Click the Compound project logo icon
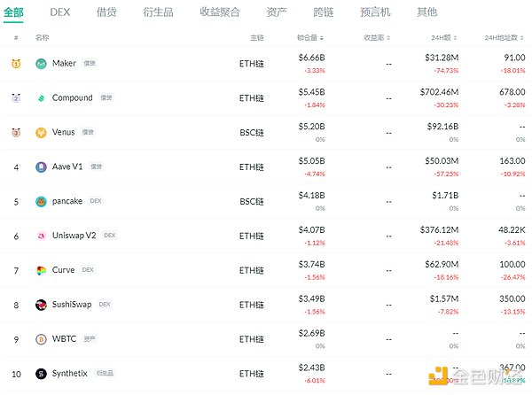 tap(42, 98)
